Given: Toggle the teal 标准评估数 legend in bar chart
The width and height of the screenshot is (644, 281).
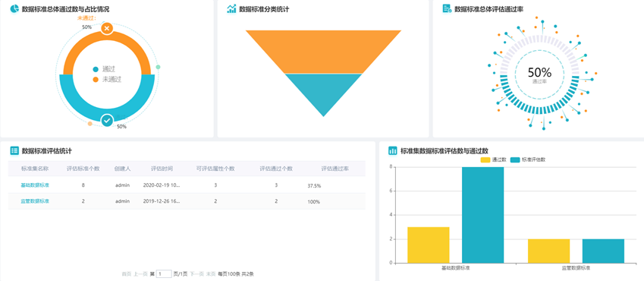Looking at the screenshot, I should [528, 159].
